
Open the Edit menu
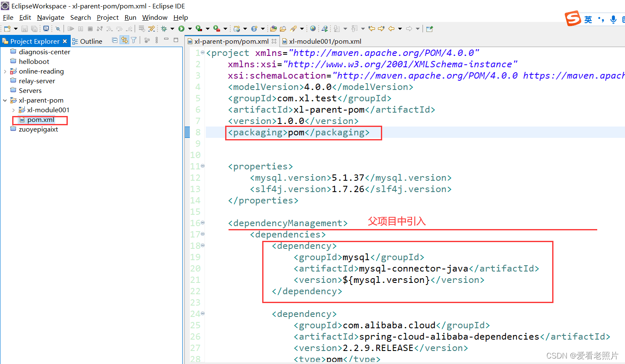tap(25, 17)
